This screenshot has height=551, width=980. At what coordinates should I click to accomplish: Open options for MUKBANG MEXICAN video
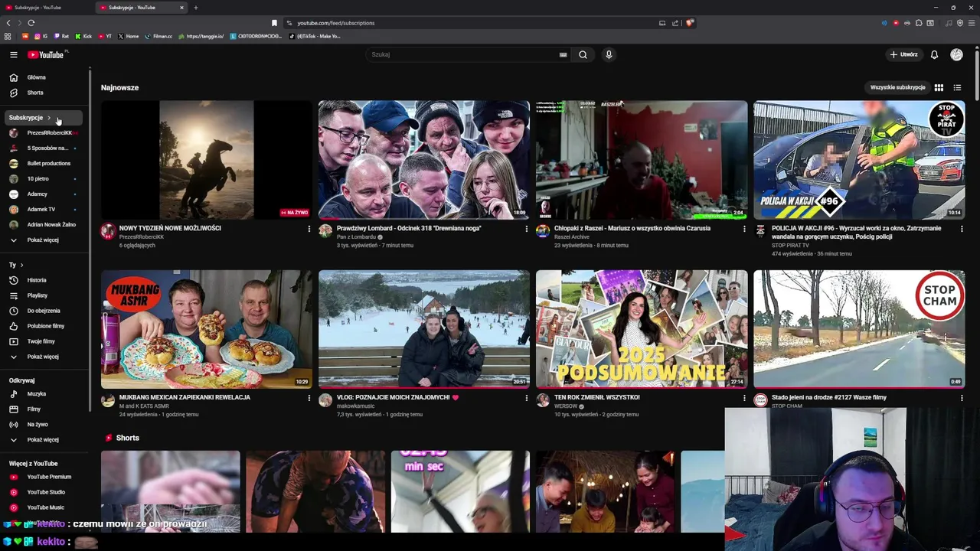(x=309, y=398)
